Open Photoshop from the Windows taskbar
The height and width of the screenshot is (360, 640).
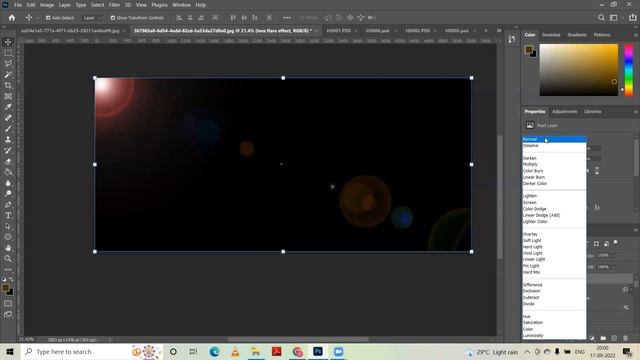[318, 352]
